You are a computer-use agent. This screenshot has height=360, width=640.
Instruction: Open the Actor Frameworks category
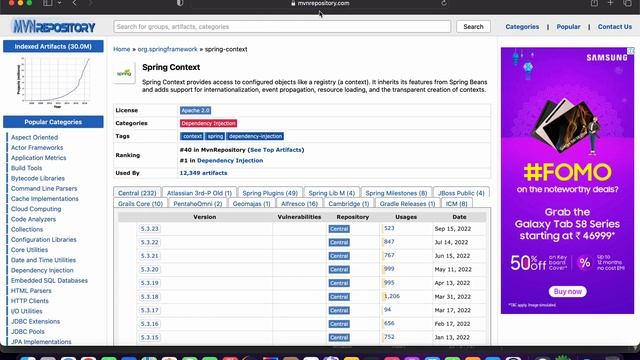pos(37,148)
